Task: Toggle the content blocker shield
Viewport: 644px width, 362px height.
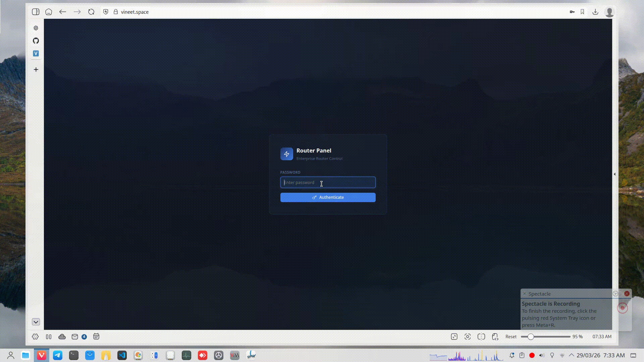Action: pos(106,12)
